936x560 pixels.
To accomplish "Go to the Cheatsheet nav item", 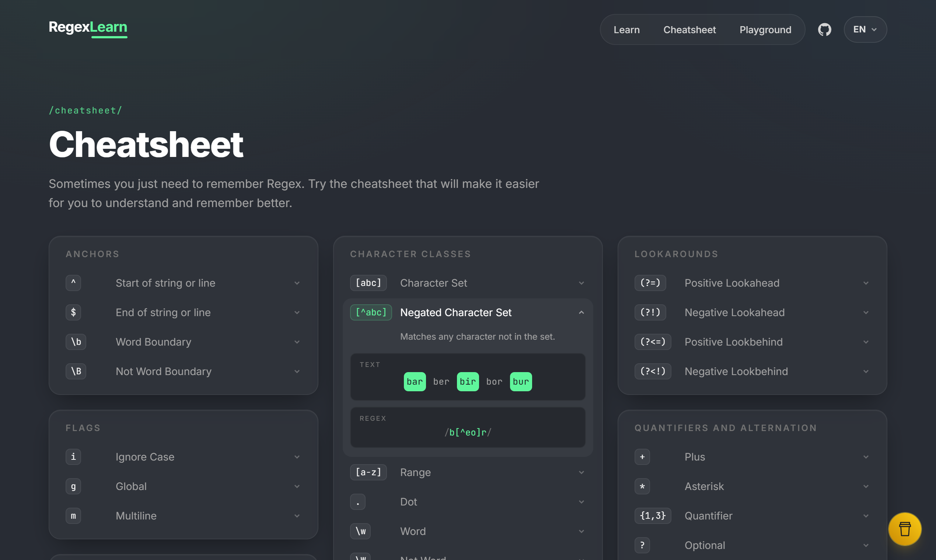I will [689, 29].
